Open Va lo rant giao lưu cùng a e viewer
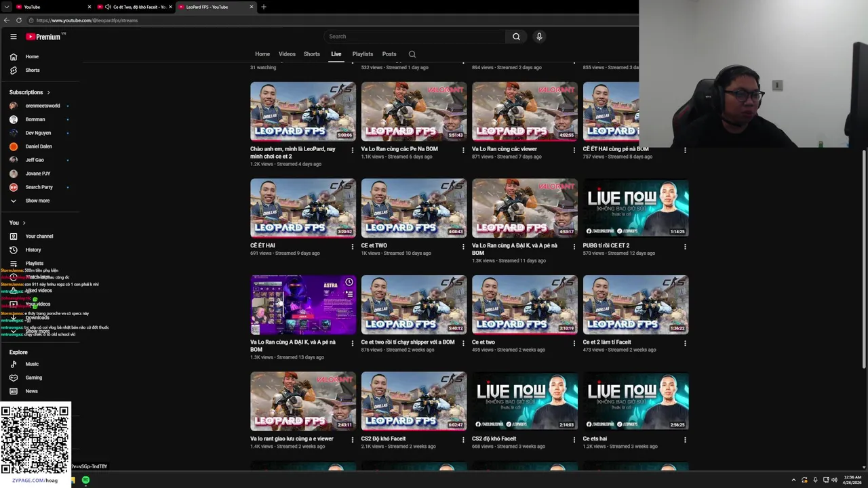This screenshot has width=868, height=488. pyautogui.click(x=292, y=439)
